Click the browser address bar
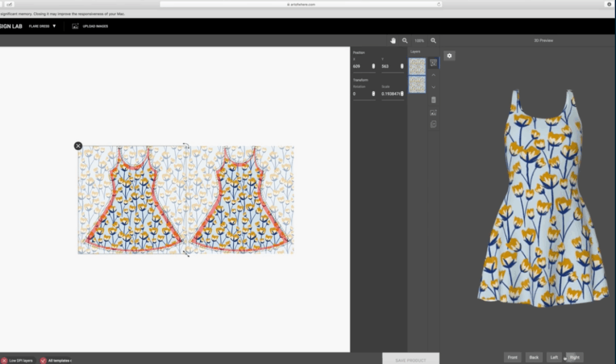 pos(301,4)
